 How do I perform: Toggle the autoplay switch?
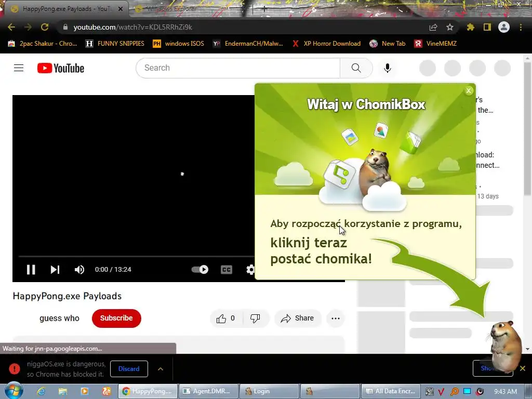[x=200, y=270]
